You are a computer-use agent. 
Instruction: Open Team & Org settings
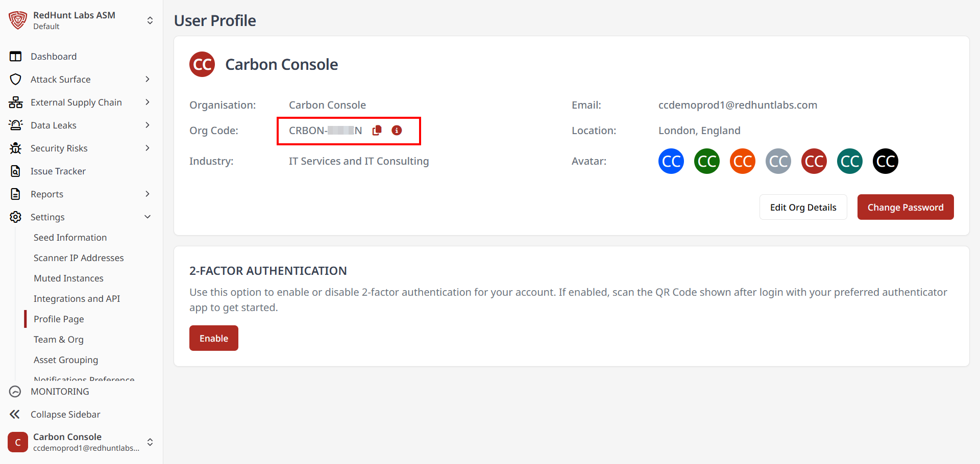click(x=59, y=340)
